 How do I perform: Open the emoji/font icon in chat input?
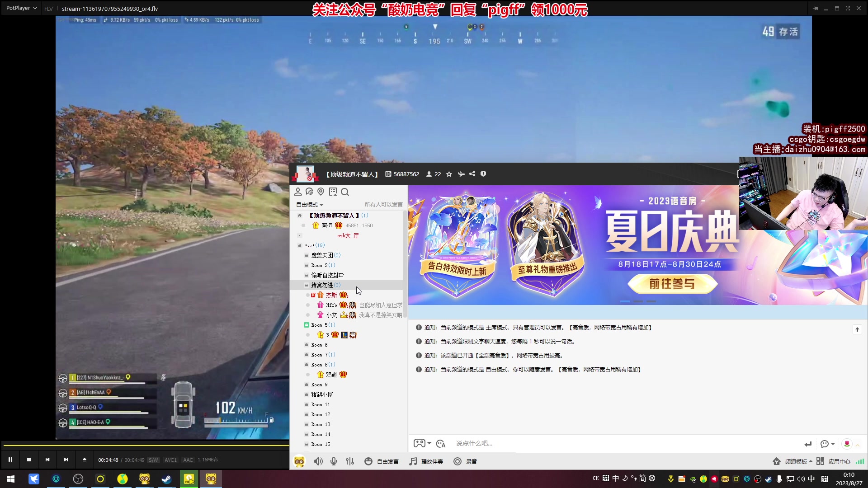tap(441, 444)
